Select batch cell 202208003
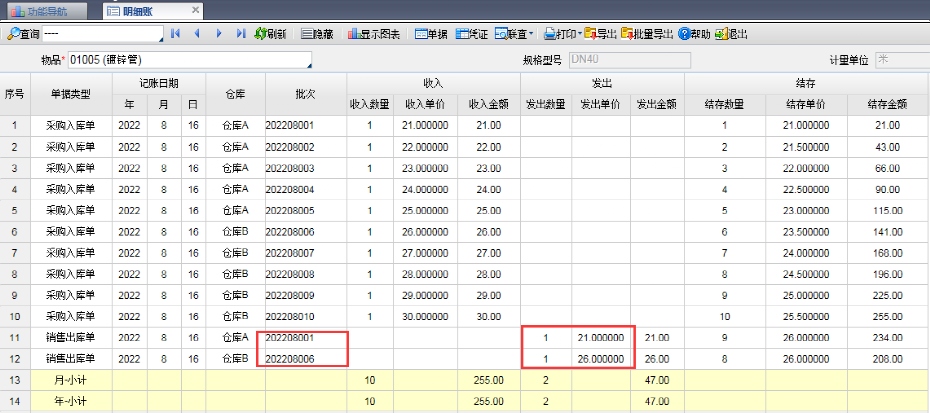930x413 pixels. 306,169
